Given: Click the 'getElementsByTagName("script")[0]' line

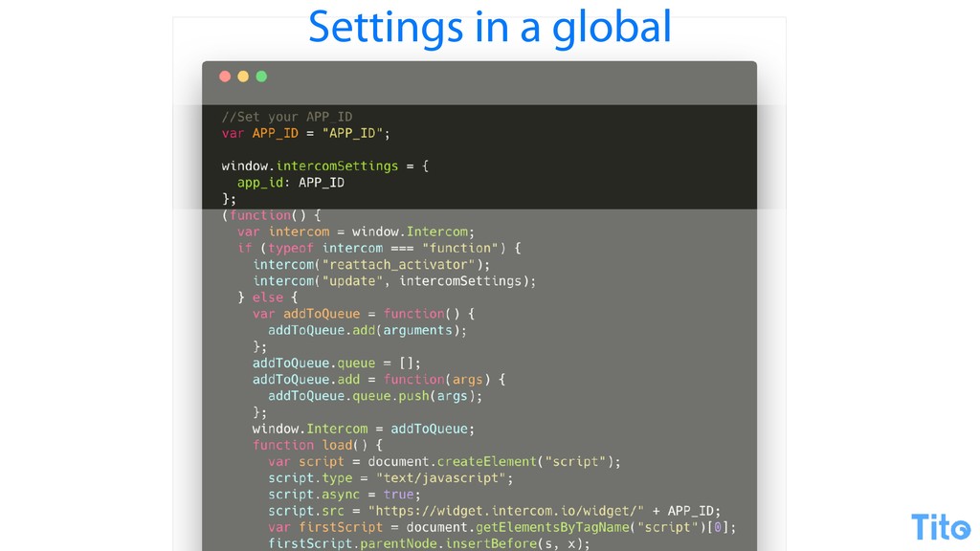Looking at the screenshot, I should pos(501,527).
